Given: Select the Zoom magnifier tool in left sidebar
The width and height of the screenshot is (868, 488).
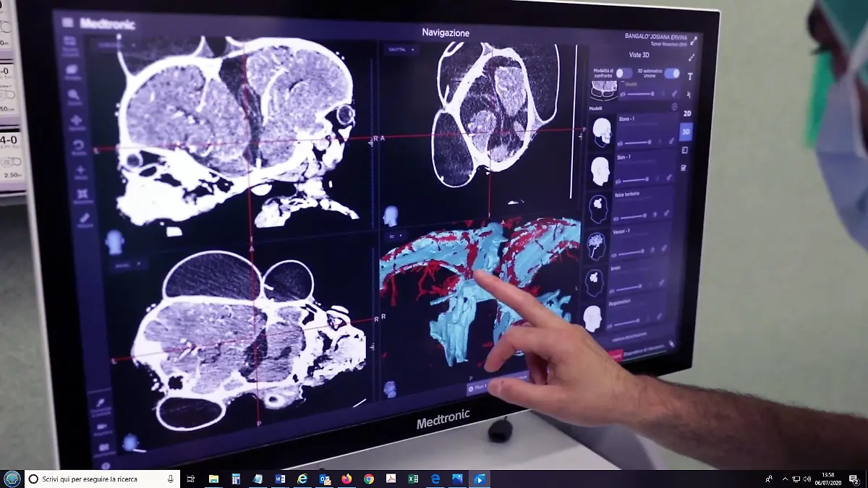Looking at the screenshot, I should pyautogui.click(x=75, y=95).
